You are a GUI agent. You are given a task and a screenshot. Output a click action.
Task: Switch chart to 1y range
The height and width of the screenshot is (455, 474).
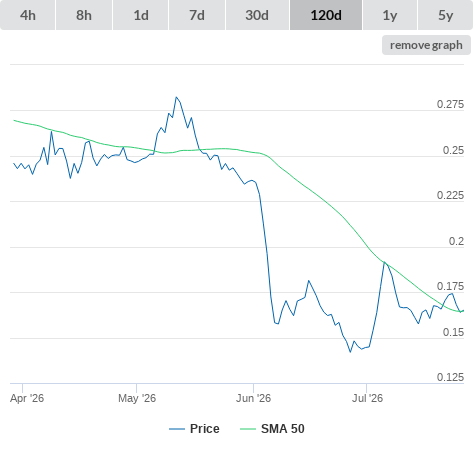[390, 15]
